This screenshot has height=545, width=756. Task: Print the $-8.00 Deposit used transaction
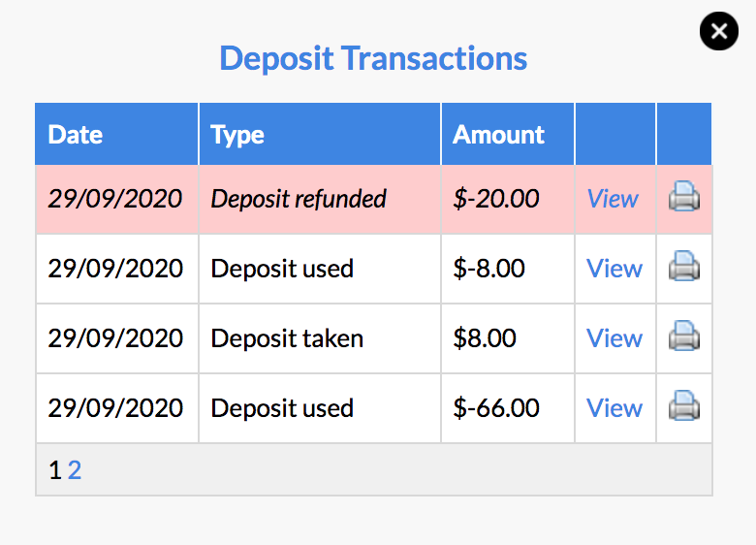click(x=684, y=267)
